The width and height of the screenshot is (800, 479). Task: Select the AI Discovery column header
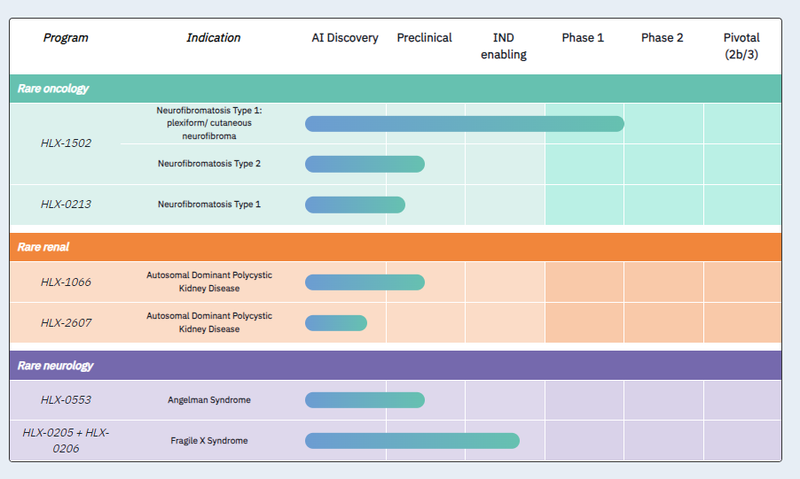click(x=345, y=38)
